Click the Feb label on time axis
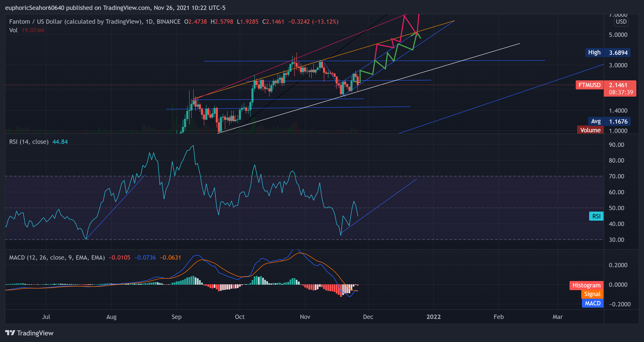 pos(499,317)
